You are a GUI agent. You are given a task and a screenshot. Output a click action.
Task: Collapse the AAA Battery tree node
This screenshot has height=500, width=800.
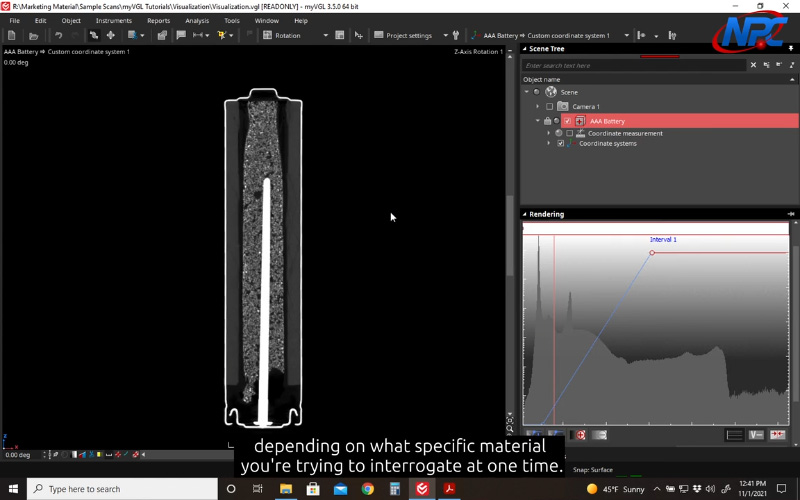pos(537,121)
